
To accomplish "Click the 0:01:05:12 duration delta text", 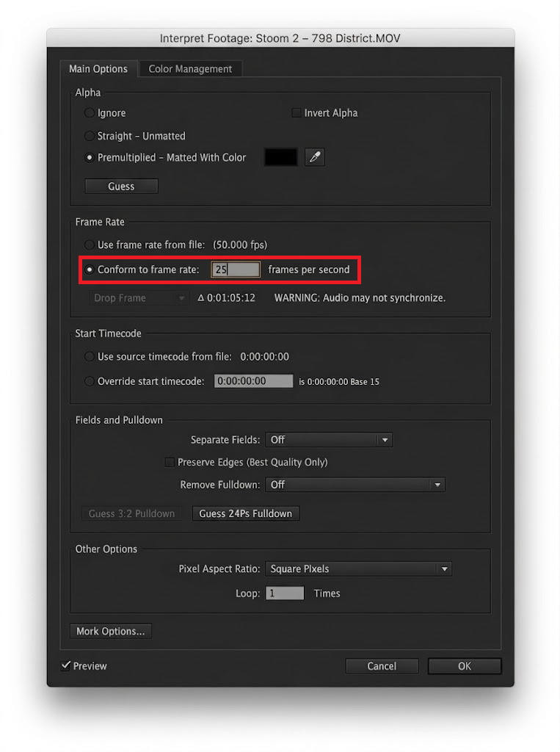I will [226, 298].
